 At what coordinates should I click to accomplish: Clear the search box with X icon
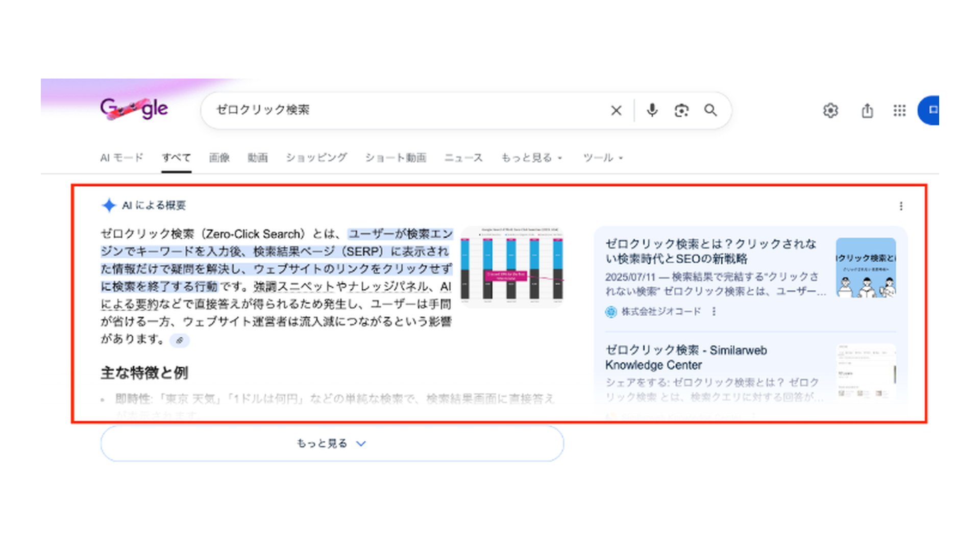616,110
